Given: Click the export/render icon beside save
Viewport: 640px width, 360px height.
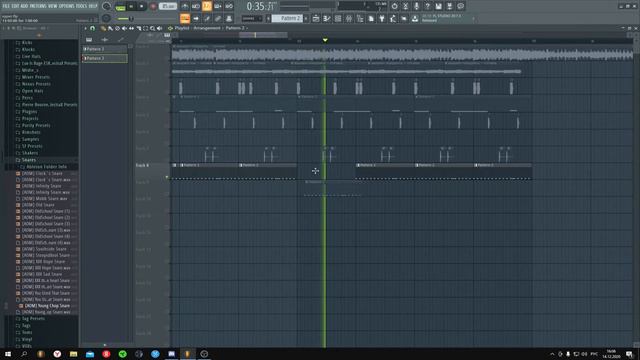Looking at the screenshot, I should tap(449, 6).
